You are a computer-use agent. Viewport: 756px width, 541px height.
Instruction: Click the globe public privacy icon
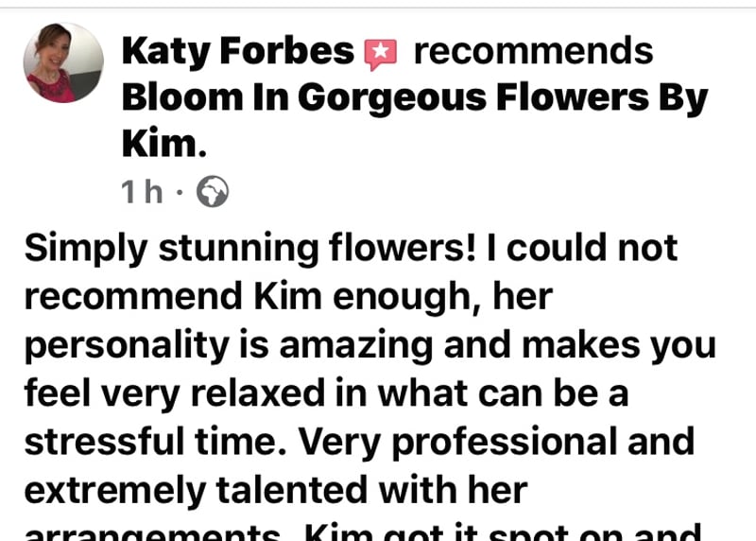pyautogui.click(x=212, y=193)
